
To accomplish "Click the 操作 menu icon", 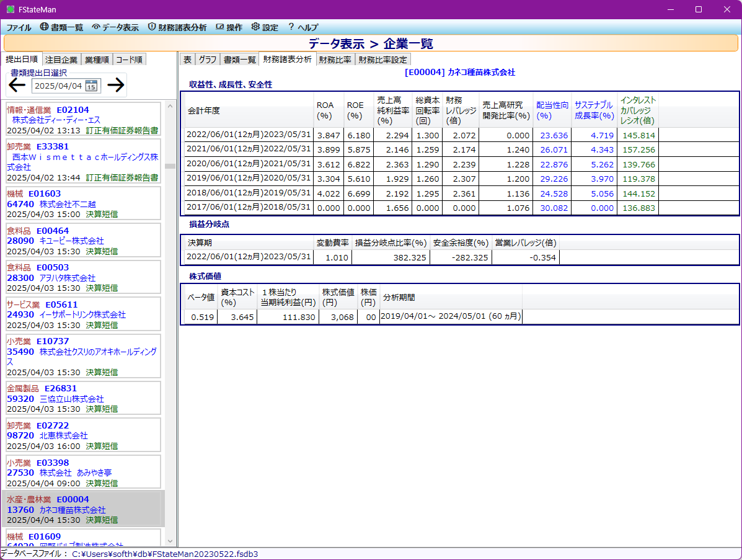I will [x=219, y=27].
